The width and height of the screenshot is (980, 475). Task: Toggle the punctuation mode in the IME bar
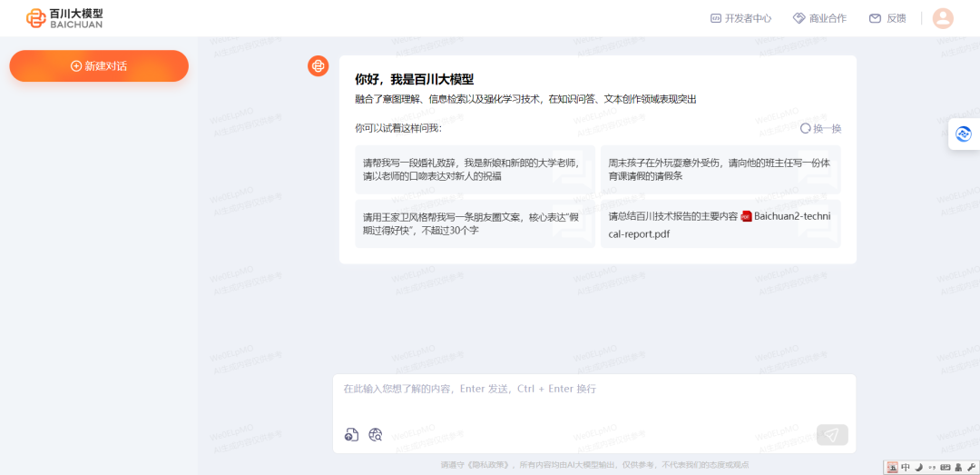[932, 468]
